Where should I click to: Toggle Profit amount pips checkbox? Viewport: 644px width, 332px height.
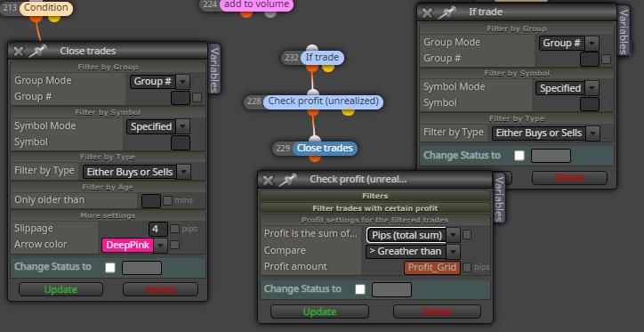pos(467,268)
